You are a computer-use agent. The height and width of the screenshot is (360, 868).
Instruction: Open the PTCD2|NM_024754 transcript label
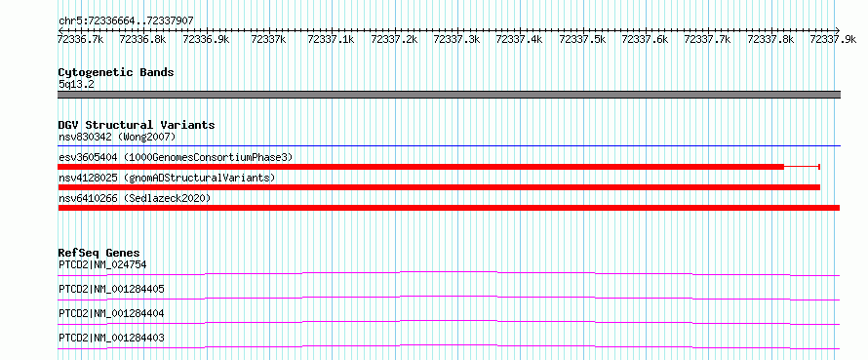[x=102, y=264]
